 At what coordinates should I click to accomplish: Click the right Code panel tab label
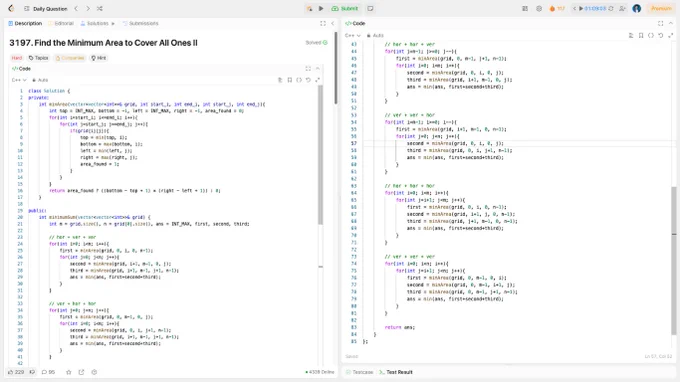click(355, 23)
